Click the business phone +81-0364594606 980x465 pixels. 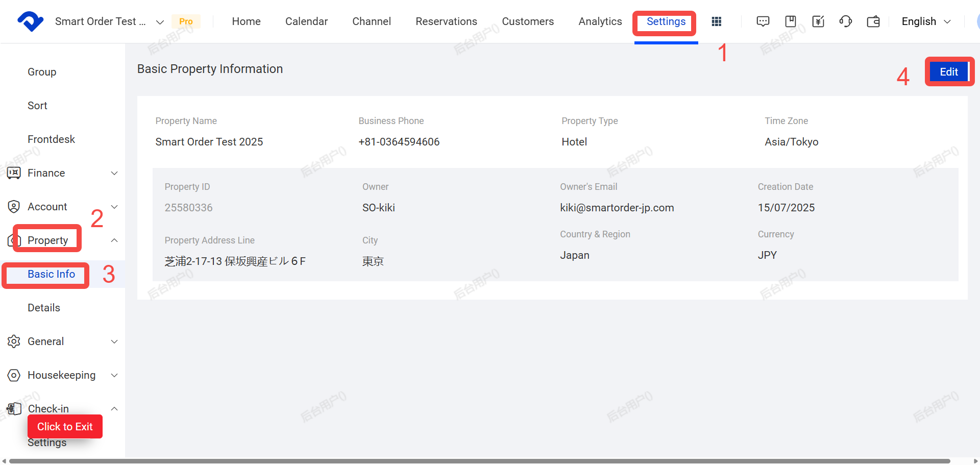pyautogui.click(x=399, y=142)
